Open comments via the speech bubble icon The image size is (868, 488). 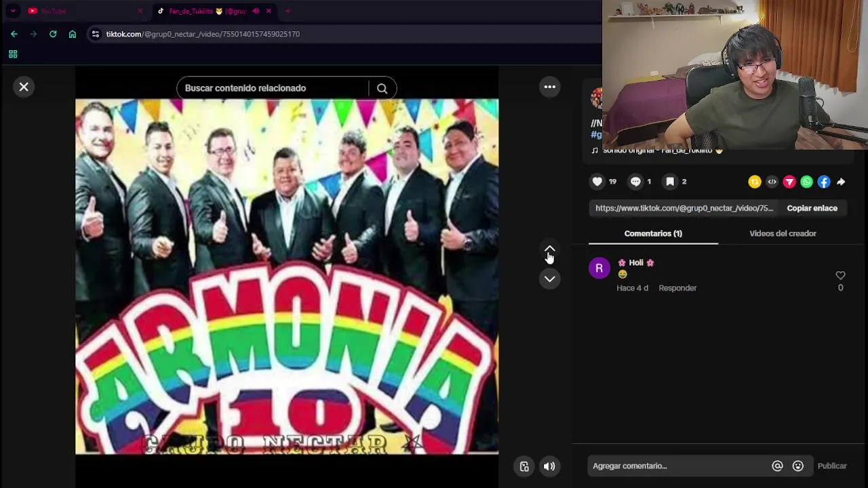coord(635,182)
